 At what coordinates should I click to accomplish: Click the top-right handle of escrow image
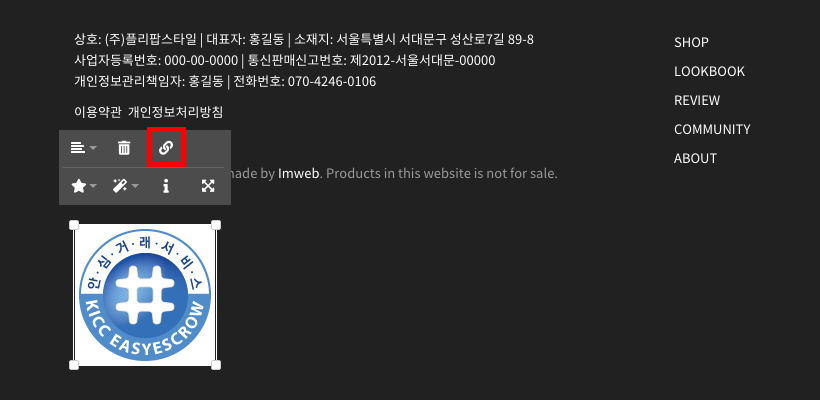[215, 225]
